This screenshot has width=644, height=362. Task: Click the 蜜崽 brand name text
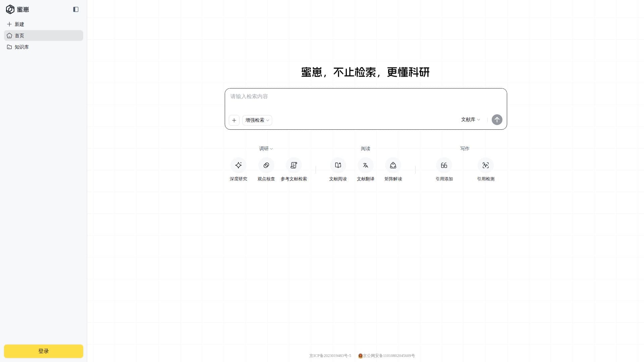tap(23, 9)
